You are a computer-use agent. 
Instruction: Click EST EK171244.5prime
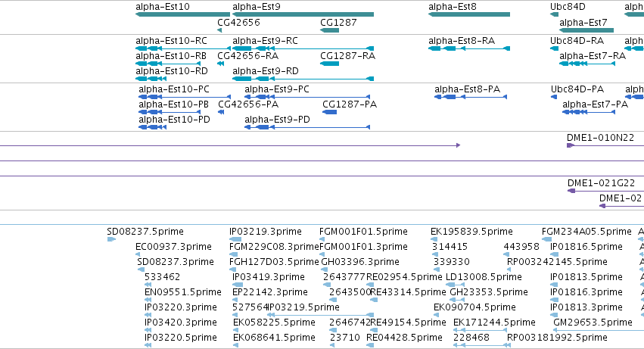494,323
